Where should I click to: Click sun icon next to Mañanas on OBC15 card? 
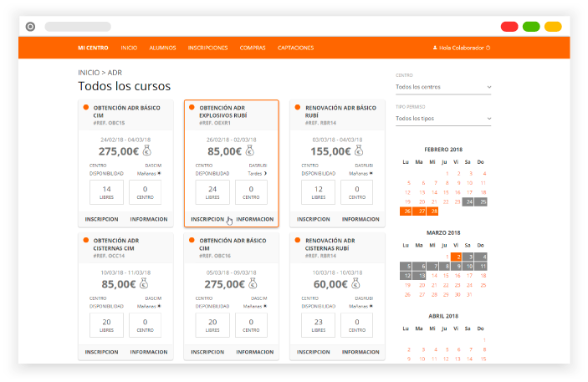[160, 173]
